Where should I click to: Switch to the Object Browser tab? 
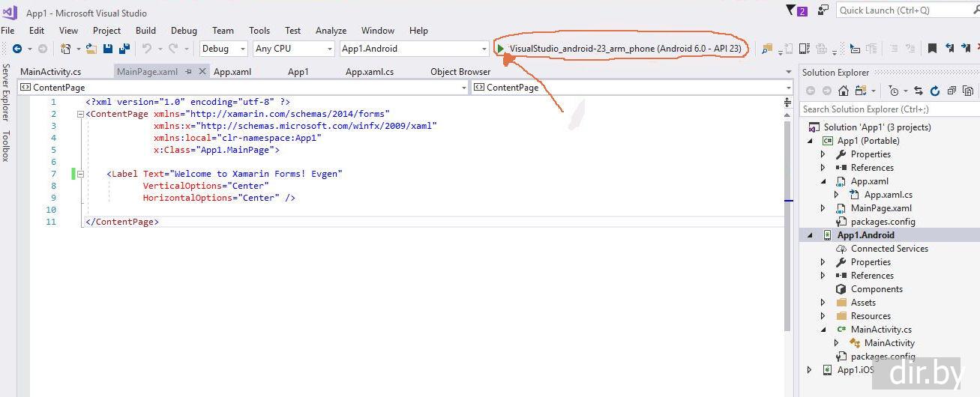(x=460, y=72)
